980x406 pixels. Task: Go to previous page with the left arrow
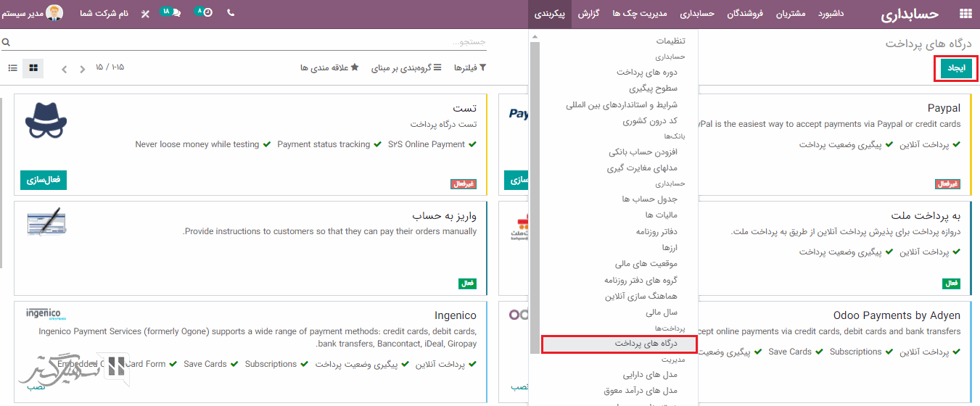(x=82, y=69)
